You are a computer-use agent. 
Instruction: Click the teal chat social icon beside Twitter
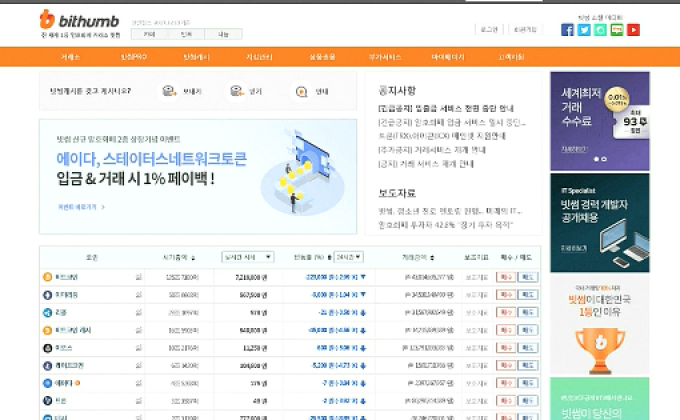(x=600, y=30)
